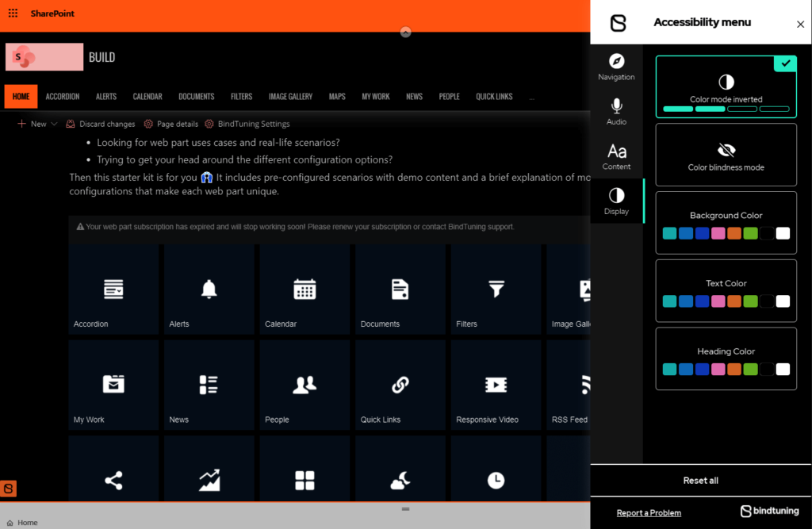The height and width of the screenshot is (529, 812).
Task: Open the Quick Links tile
Action: [x=400, y=385]
